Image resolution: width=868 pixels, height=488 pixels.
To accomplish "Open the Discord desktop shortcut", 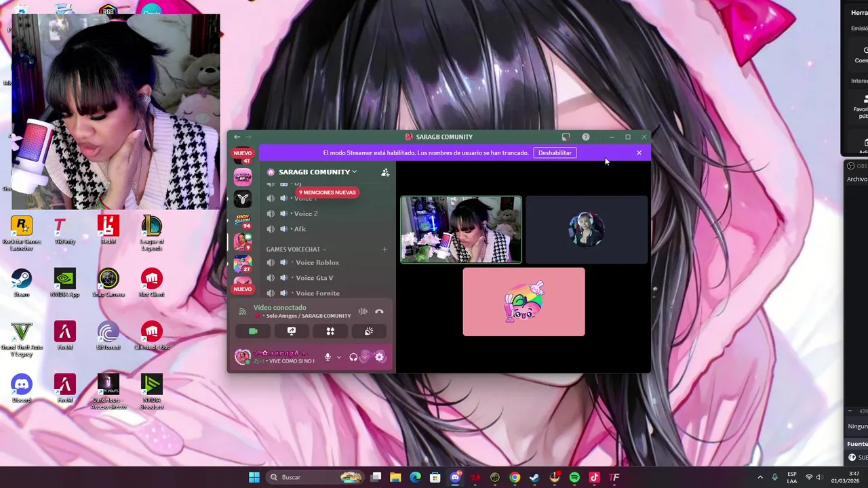I will coord(22,389).
